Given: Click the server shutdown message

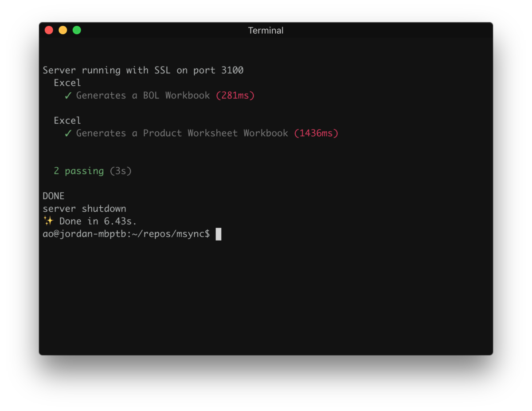Looking at the screenshot, I should click(84, 208).
